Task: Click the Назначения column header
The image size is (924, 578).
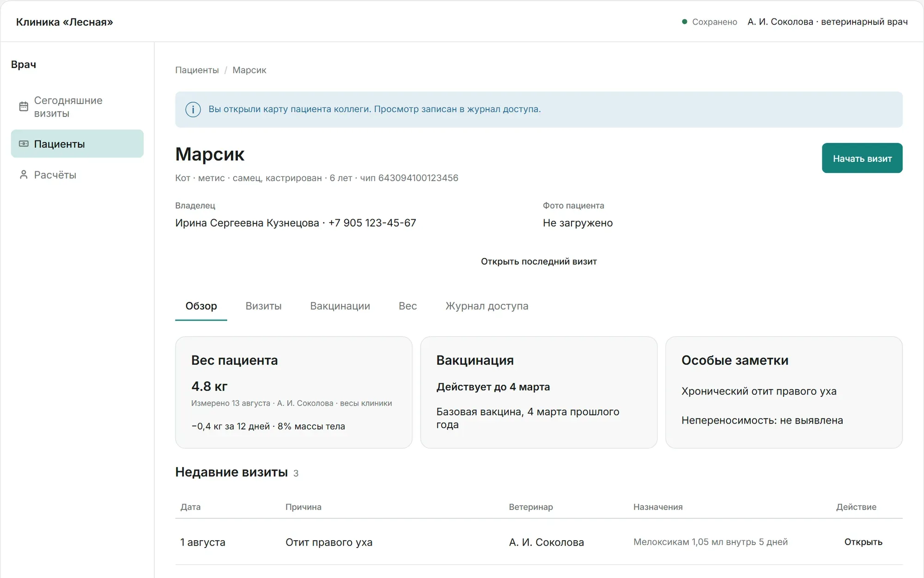Action: [658, 507]
